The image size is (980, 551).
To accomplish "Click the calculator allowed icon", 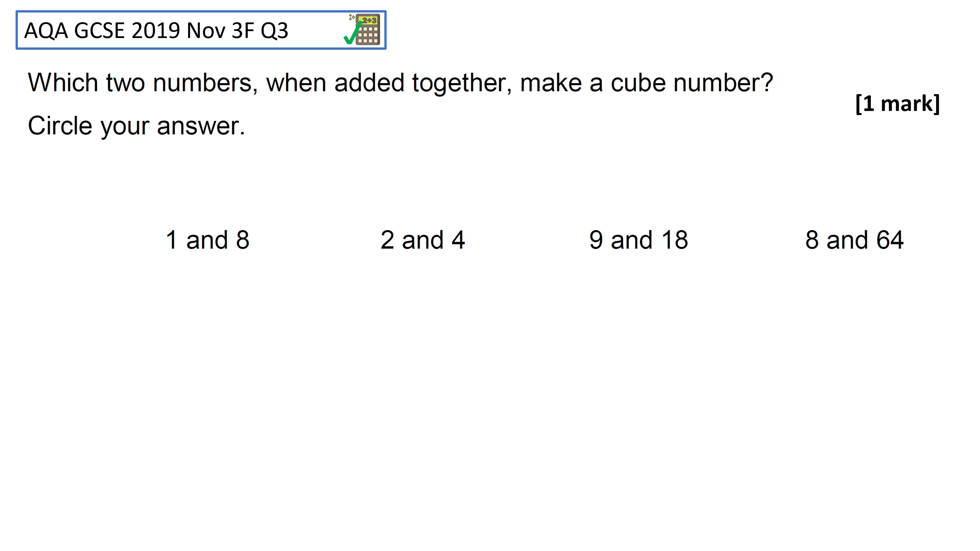I will (362, 30).
